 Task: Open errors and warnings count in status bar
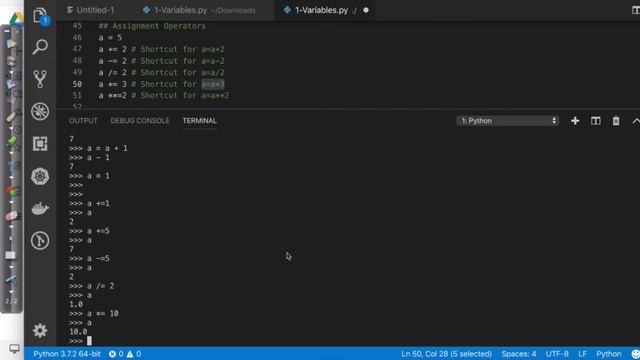[125, 354]
